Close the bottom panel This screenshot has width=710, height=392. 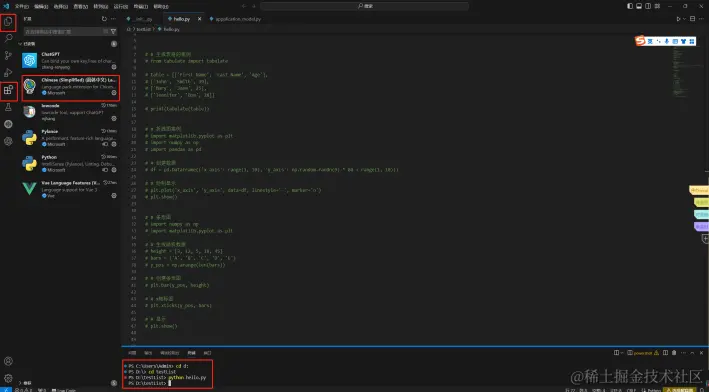click(x=701, y=353)
